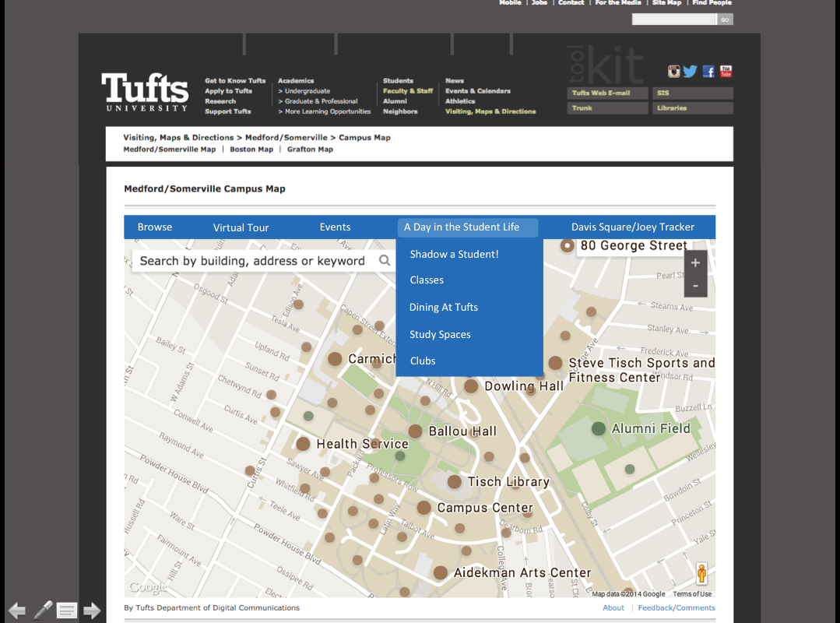Viewport: 840px width, 623px height.
Task: Select the pen annotation tool
Action: [x=43, y=610]
